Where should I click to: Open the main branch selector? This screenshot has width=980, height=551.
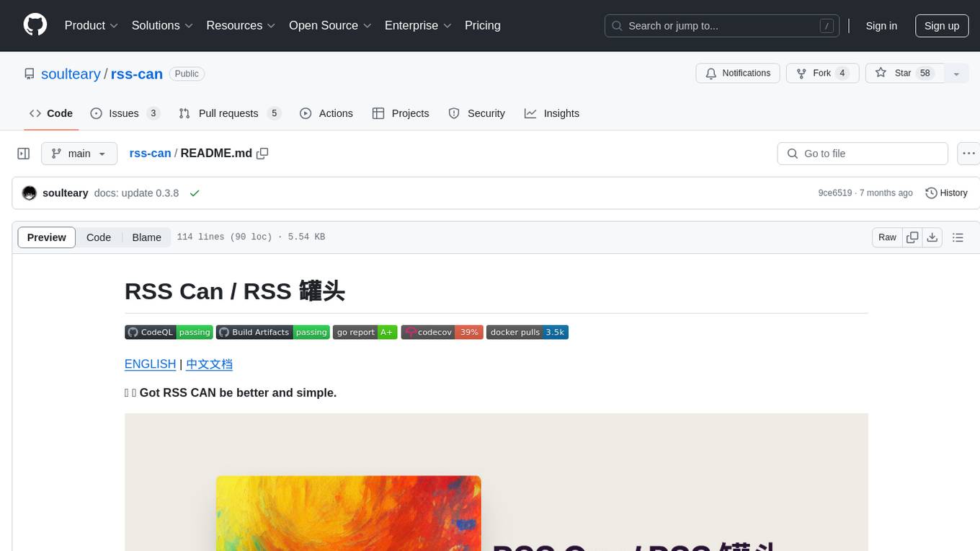[79, 154]
